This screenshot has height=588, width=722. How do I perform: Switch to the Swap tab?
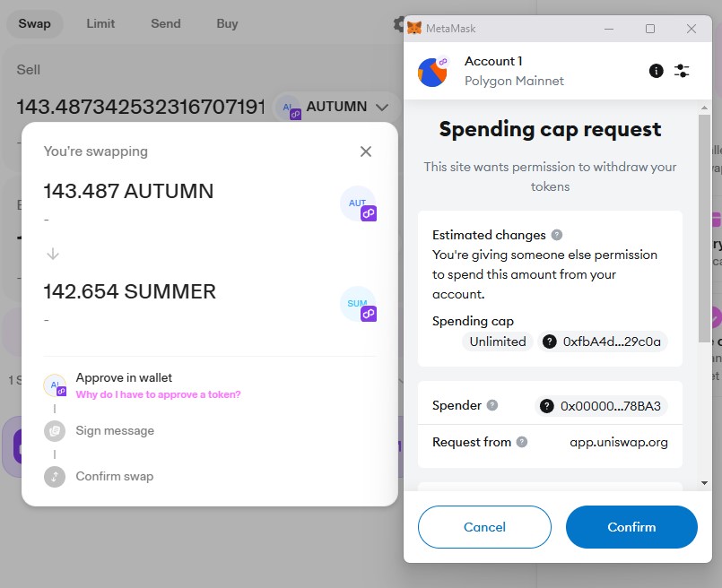tap(34, 24)
